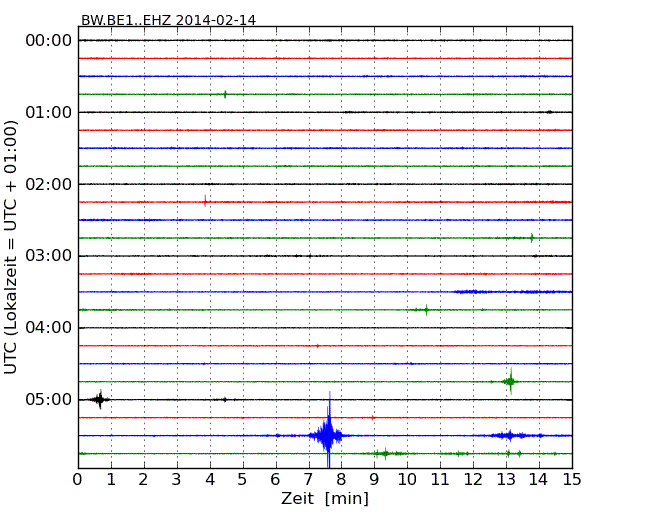Click the x-axis tick label 2
Viewport: 650px width, 520px height.
coord(144,480)
